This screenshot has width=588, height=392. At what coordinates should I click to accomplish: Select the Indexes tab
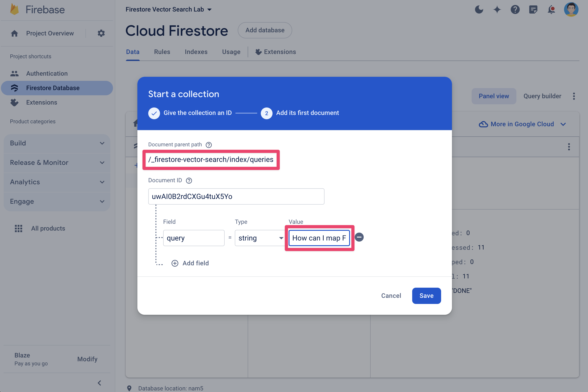tap(196, 52)
